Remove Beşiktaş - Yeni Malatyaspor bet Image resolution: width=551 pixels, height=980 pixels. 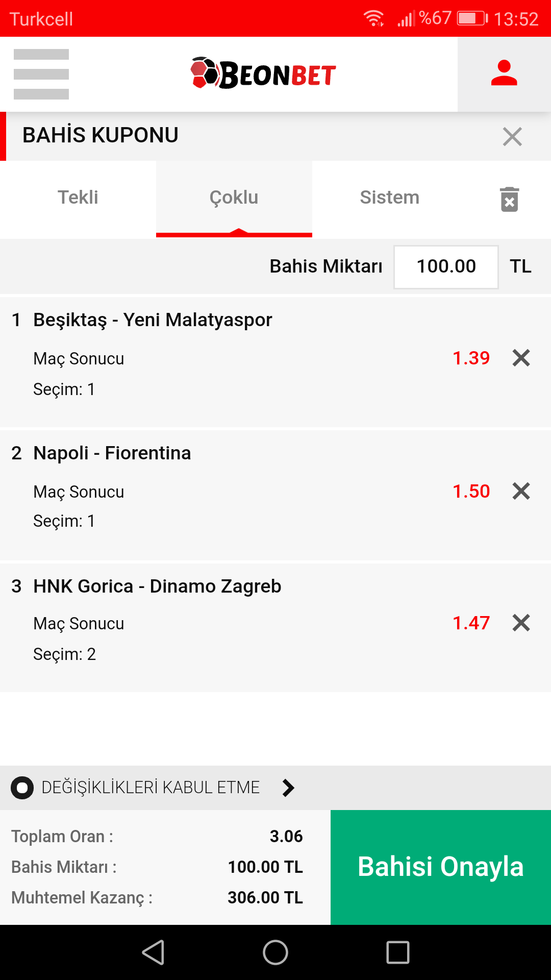click(521, 358)
